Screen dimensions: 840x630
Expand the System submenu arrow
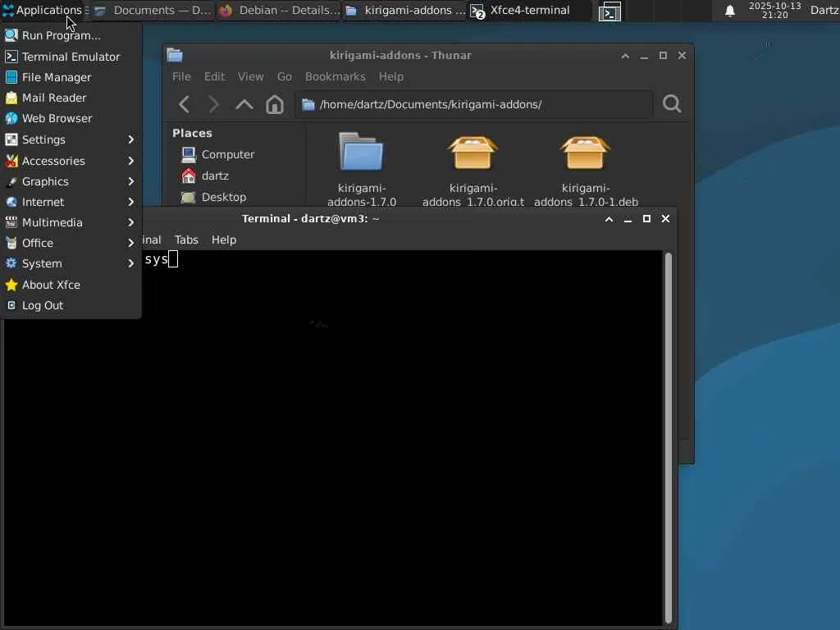coord(130,263)
